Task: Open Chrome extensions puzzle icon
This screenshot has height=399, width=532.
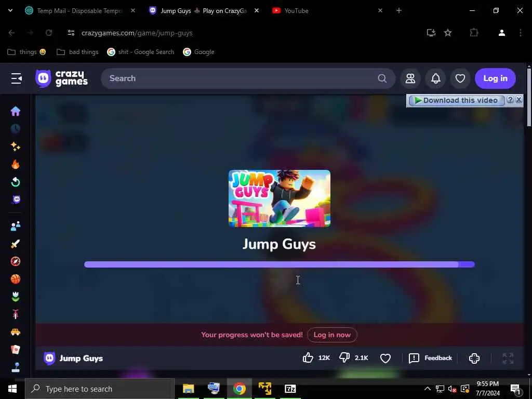Action: [474, 33]
